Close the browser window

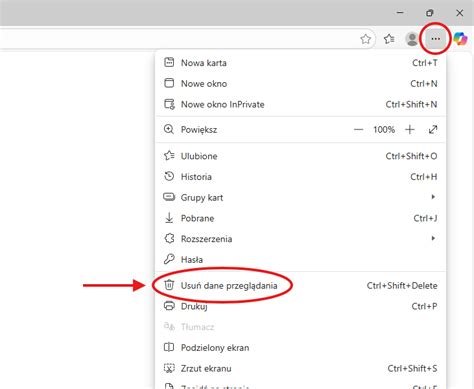[460, 13]
